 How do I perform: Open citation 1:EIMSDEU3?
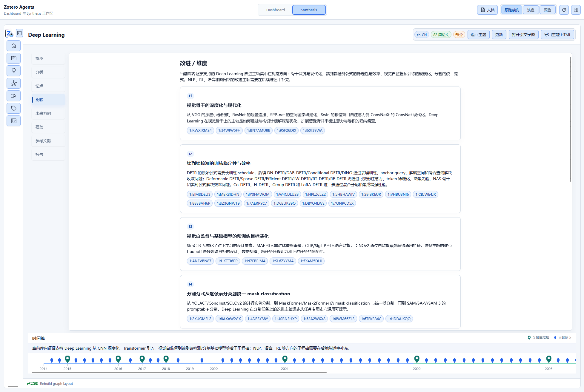(x=200, y=194)
